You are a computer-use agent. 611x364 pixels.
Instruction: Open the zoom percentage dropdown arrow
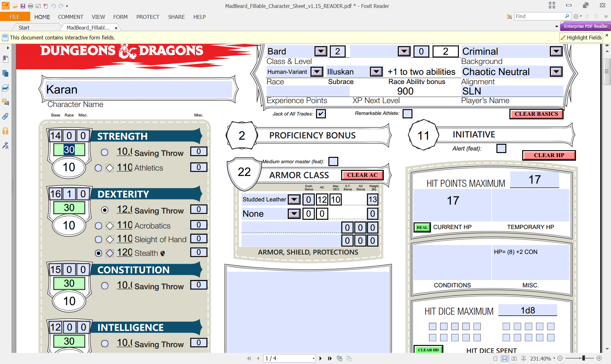[x=554, y=358]
